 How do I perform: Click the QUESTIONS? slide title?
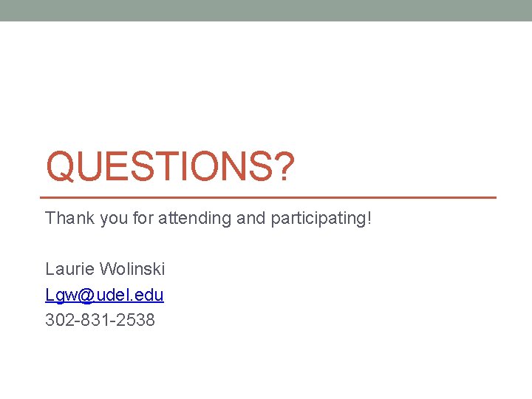tap(170, 168)
